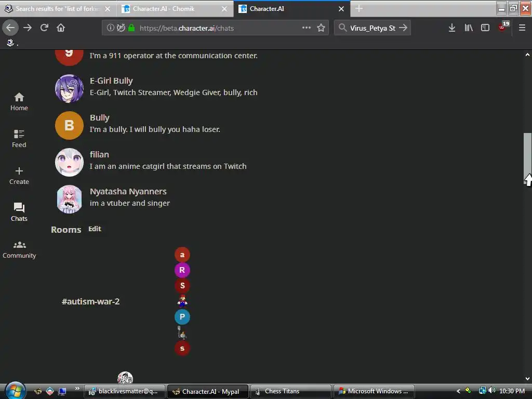The height and width of the screenshot is (399, 532).
Task: Open the Windows Start orb
Action: pos(15,391)
